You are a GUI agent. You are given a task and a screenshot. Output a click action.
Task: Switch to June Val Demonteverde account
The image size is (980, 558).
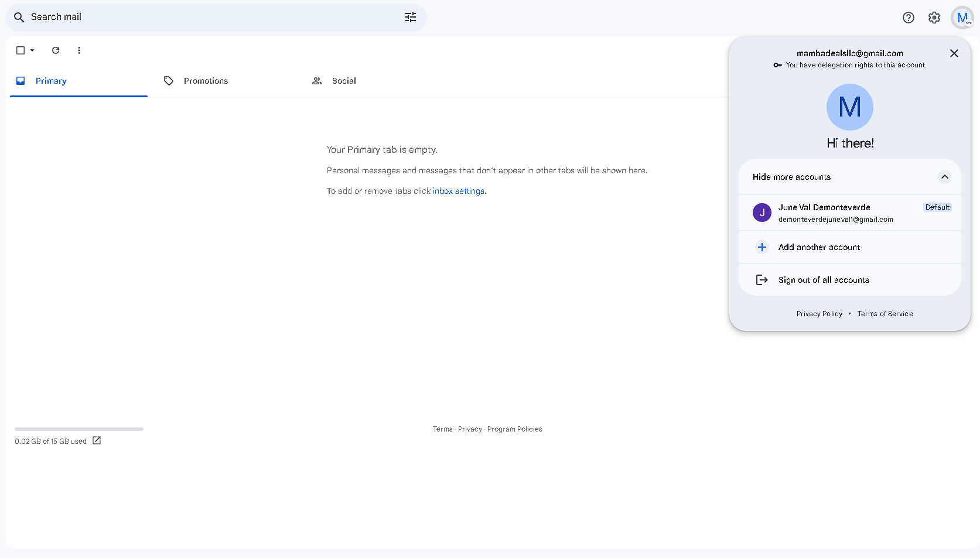[x=850, y=213]
